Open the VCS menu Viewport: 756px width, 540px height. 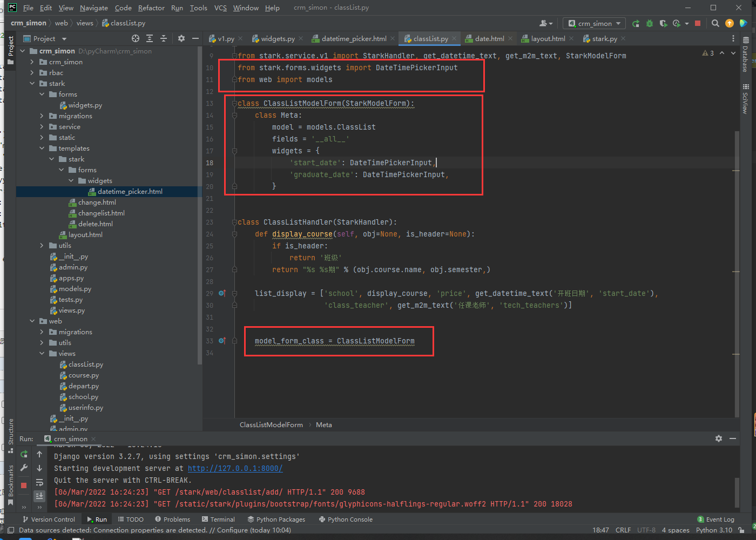pos(220,8)
